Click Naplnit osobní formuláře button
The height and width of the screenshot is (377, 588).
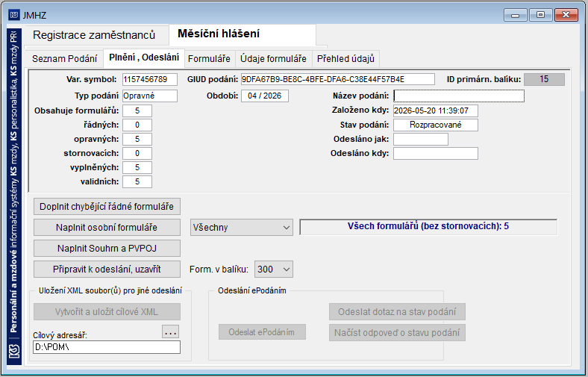tap(107, 228)
